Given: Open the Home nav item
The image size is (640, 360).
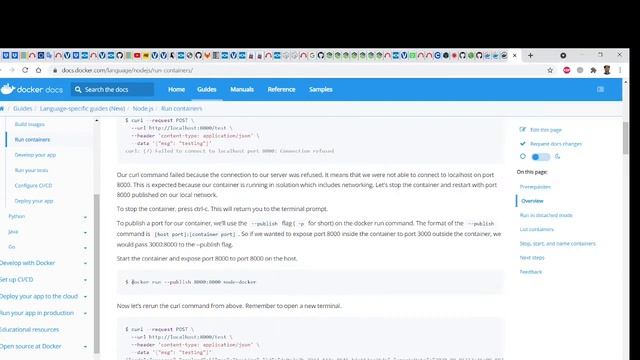Looking at the screenshot, I should pos(176,89).
